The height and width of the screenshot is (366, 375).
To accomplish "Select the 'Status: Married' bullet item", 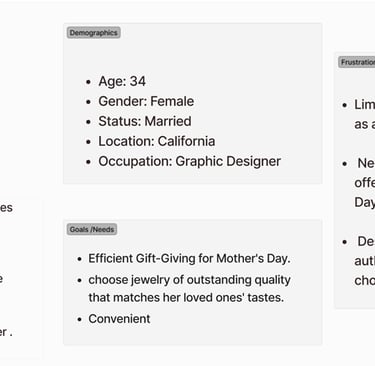I will tap(145, 121).
